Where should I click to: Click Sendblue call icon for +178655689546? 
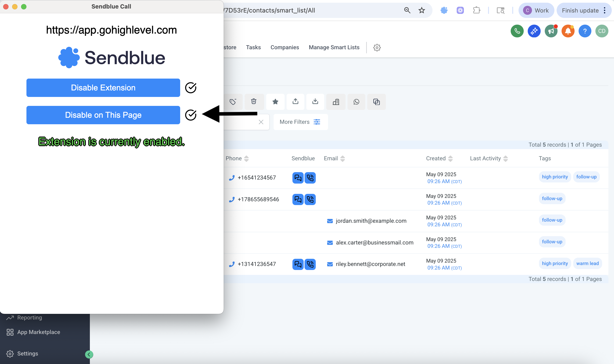[x=310, y=199]
